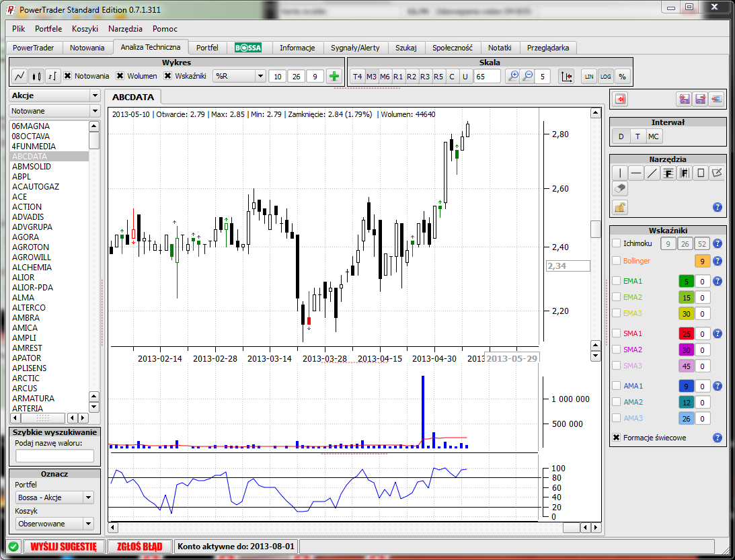Switch to logarithmic scale with LOG

(606, 77)
